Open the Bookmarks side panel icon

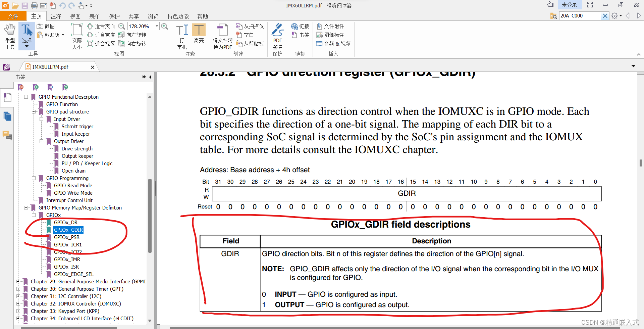point(7,98)
